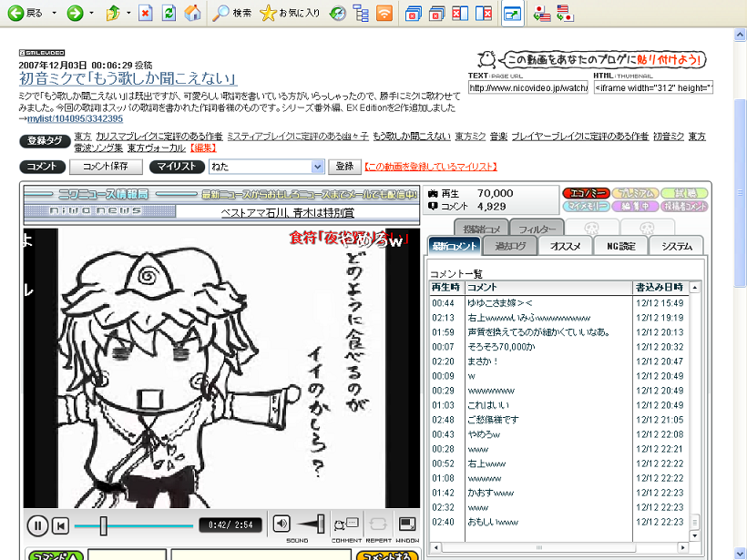Viewport: 747px width, 560px height.
Task: Click the orange RSS feed icon
Action: [384, 14]
